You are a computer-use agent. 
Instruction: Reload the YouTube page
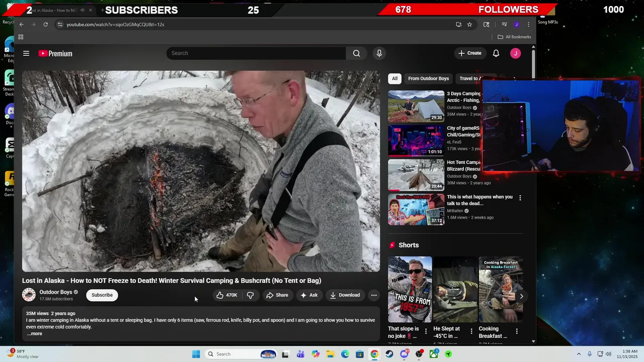click(x=45, y=24)
